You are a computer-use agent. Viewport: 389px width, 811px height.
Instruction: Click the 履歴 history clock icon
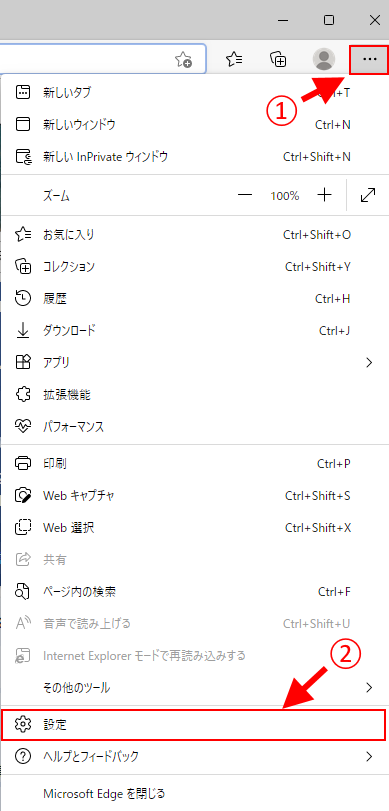point(23,298)
